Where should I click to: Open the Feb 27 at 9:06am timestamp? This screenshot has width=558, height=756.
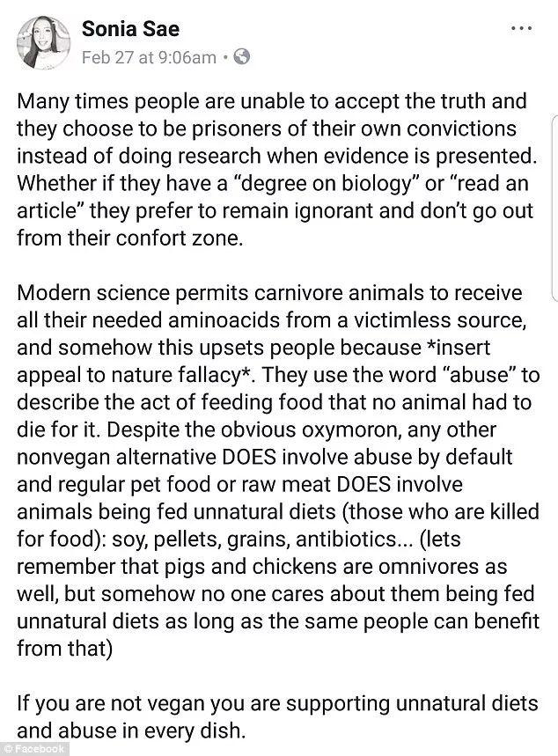coord(149,57)
